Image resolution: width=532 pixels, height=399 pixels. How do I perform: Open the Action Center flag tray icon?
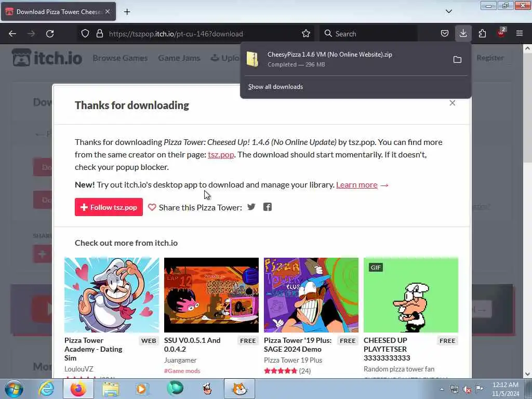479,389
